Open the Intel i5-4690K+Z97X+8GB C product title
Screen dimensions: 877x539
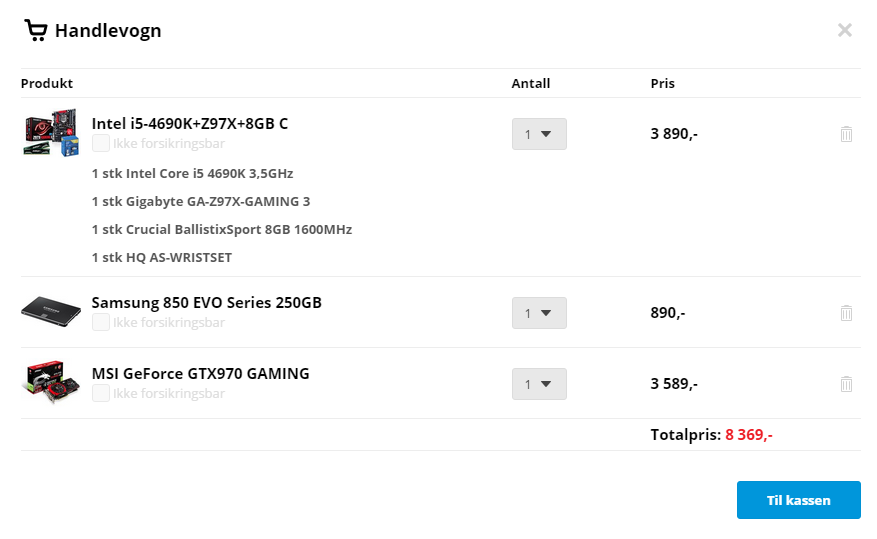190,124
